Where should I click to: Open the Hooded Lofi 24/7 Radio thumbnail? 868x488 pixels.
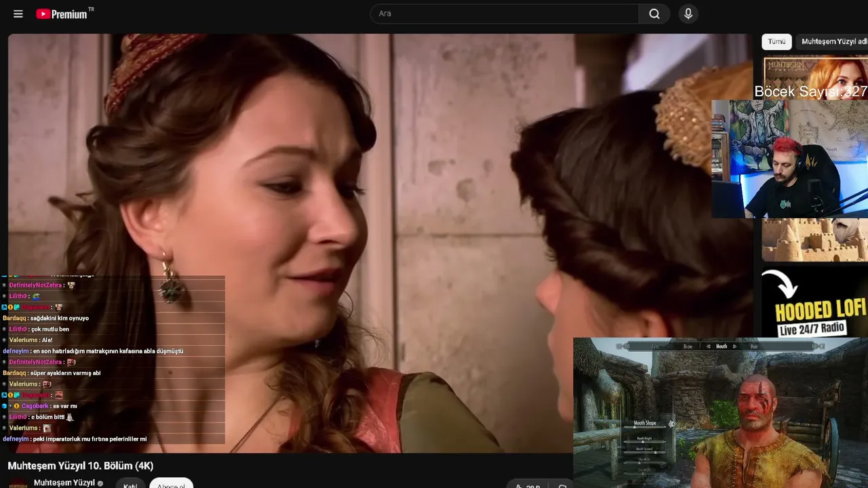pos(814,302)
